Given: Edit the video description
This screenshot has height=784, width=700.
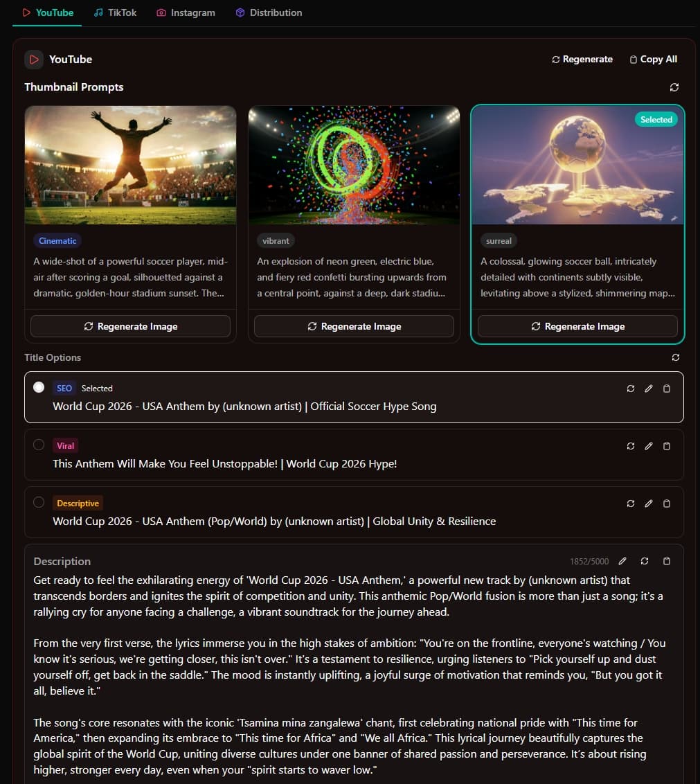Looking at the screenshot, I should click(622, 561).
